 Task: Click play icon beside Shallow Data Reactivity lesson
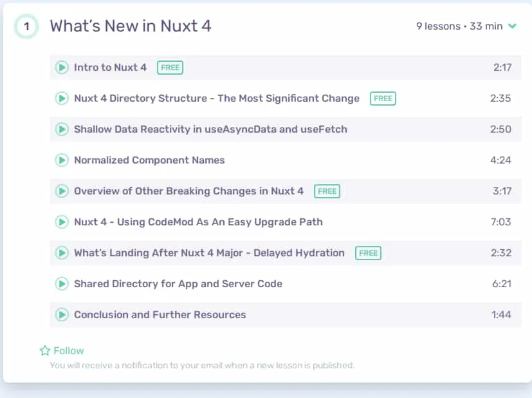62,129
